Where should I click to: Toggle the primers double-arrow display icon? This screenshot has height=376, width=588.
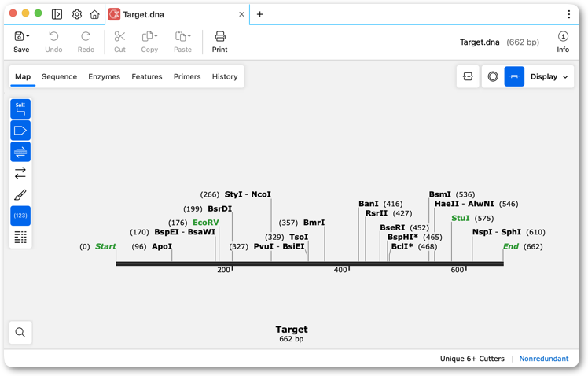click(x=20, y=152)
